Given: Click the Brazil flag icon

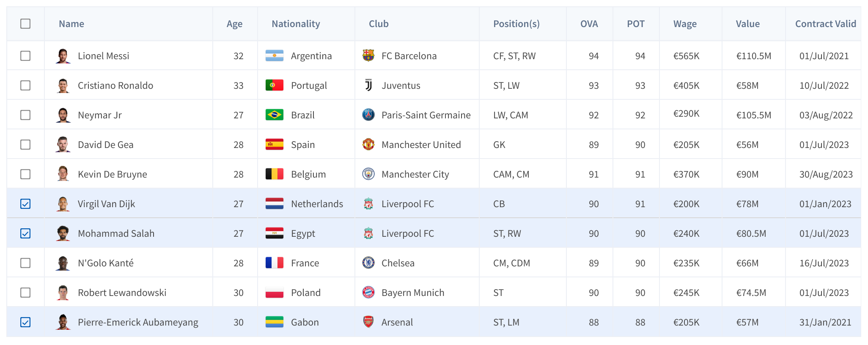Looking at the screenshot, I should (274, 115).
